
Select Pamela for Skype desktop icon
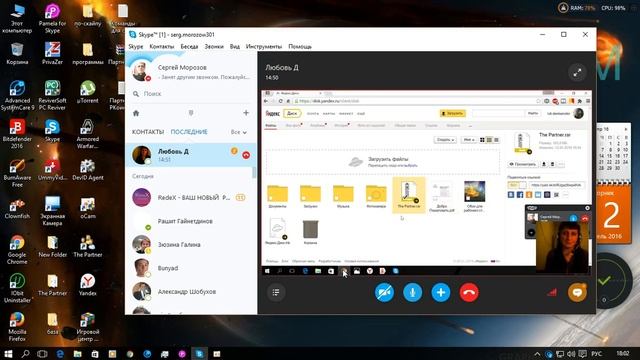(x=52, y=18)
